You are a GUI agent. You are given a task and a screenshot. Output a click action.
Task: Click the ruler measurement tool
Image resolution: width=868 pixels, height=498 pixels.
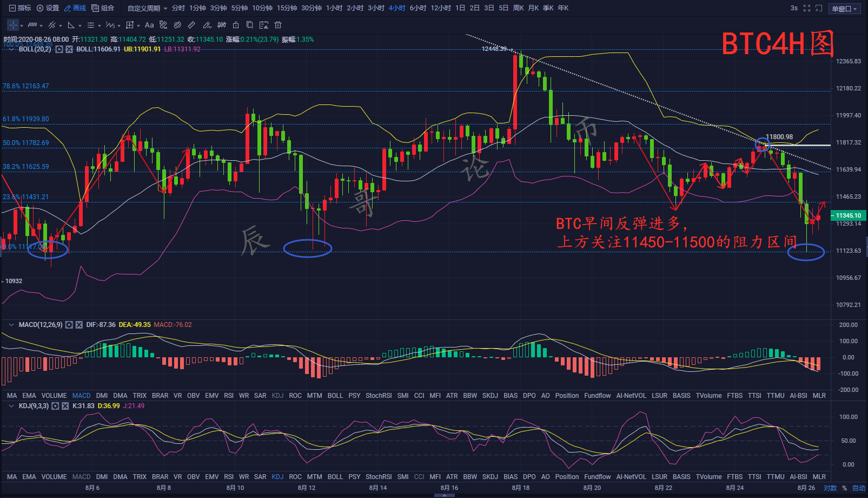tap(191, 25)
